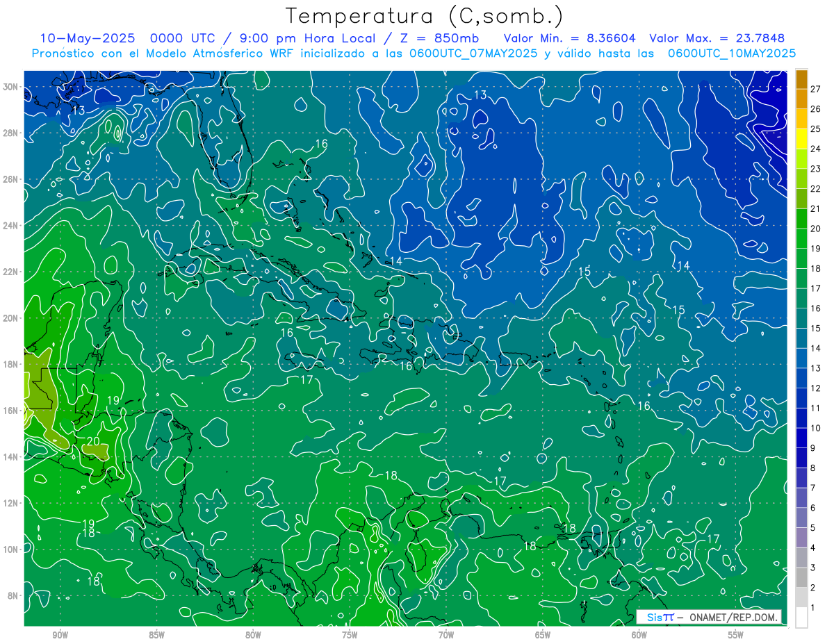Click value 9 on the color scale
This screenshot has width=834, height=644.
pos(813,448)
